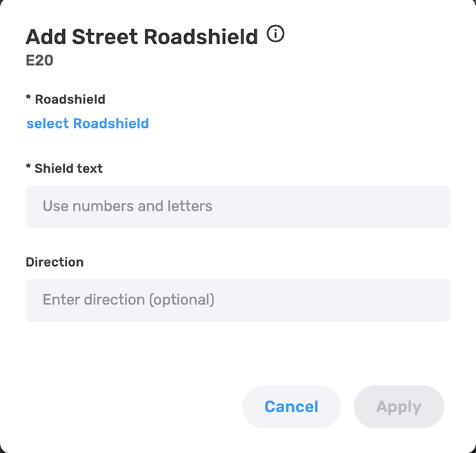
Task: Click the Direction field label
Action: [54, 262]
